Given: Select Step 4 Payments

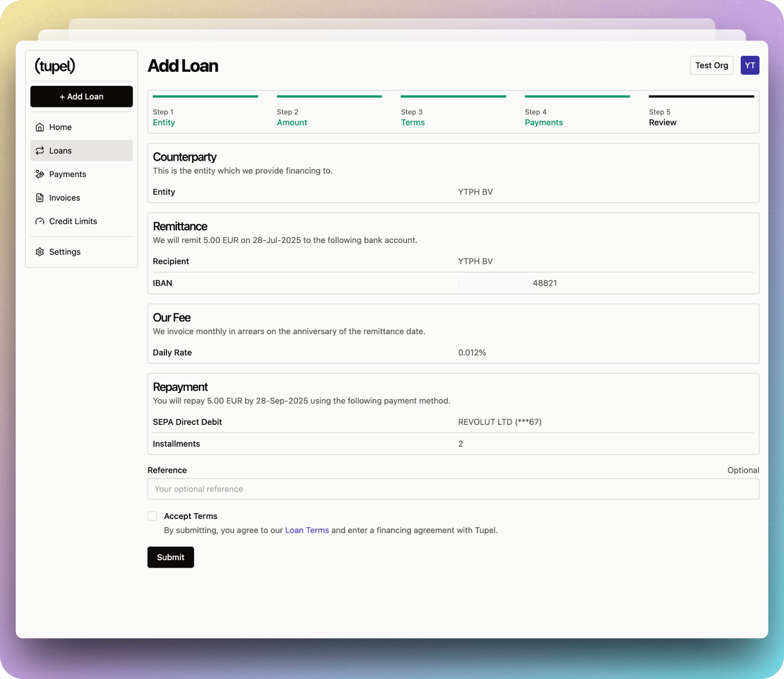Looking at the screenshot, I should coord(543,123).
